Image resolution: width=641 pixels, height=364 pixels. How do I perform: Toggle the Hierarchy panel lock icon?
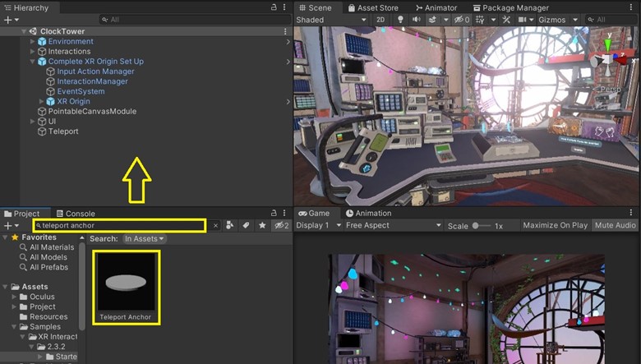pyautogui.click(x=274, y=7)
